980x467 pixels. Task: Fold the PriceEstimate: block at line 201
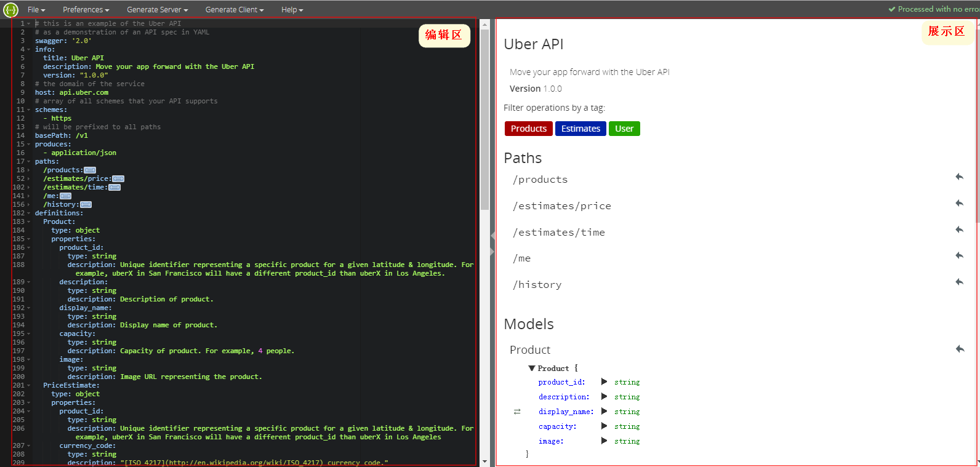point(28,386)
